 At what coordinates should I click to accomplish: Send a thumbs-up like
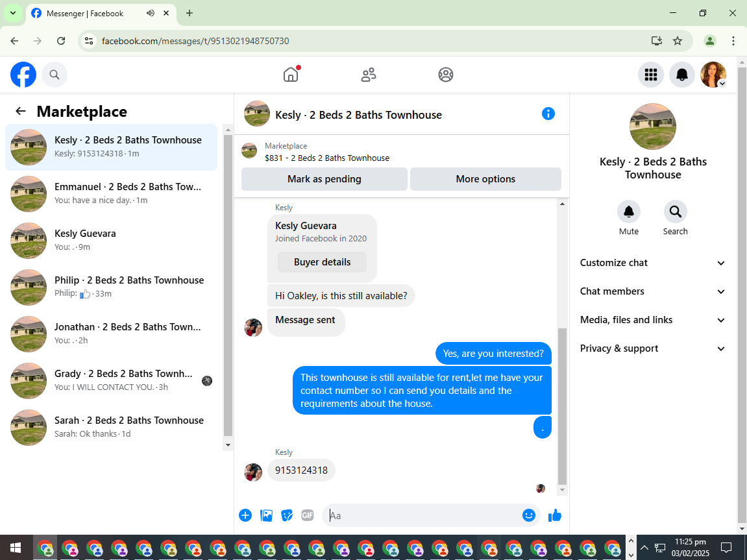tap(555, 515)
